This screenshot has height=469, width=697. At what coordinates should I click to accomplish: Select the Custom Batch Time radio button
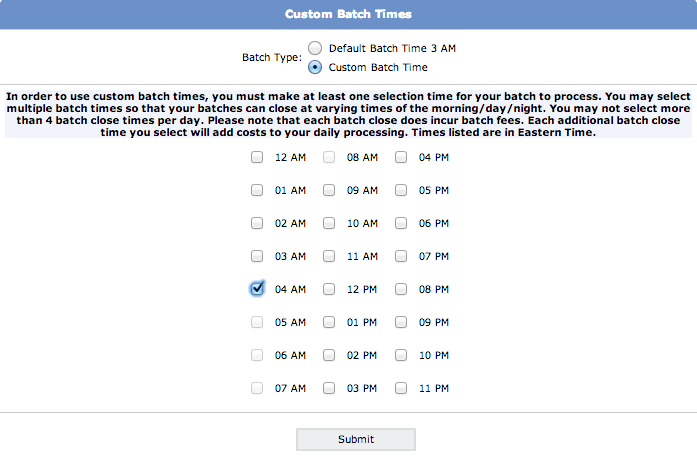click(x=315, y=67)
